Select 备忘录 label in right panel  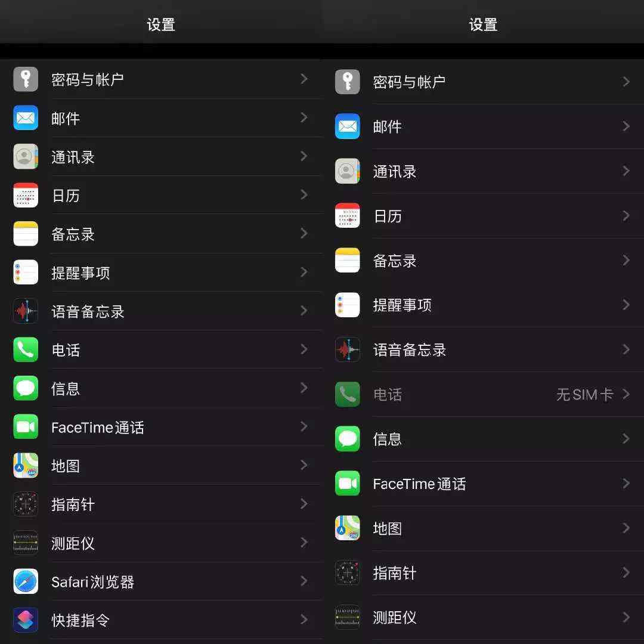tap(395, 261)
